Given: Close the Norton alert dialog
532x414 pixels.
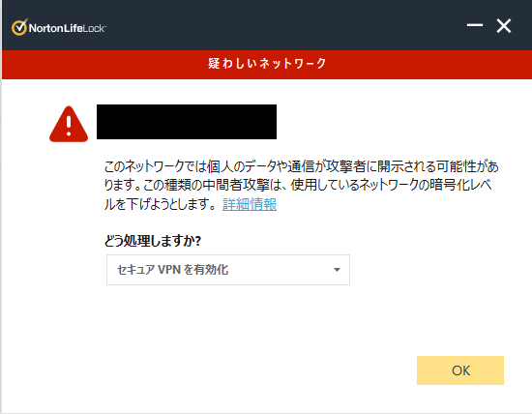Looking at the screenshot, I should tap(504, 26).
